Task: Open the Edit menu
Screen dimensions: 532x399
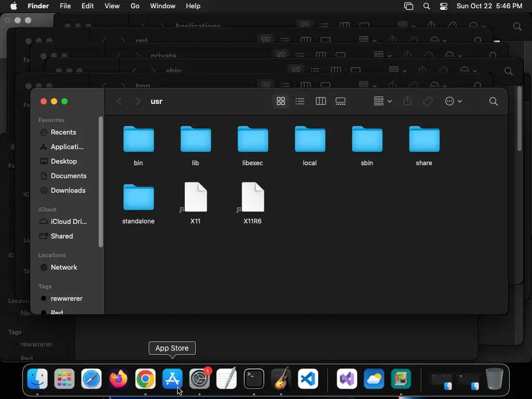Action: 87,6
